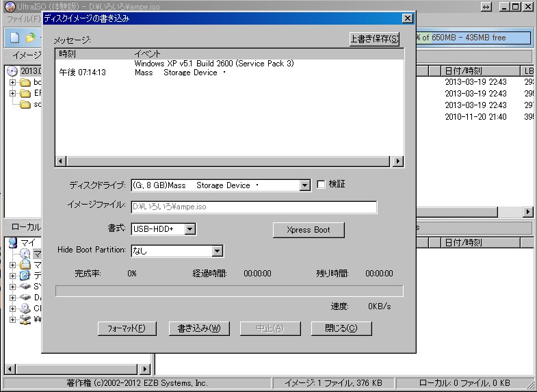Open the 書式 write method dropdown
Image resolution: width=537 pixels, height=392 pixels.
pyautogui.click(x=190, y=229)
